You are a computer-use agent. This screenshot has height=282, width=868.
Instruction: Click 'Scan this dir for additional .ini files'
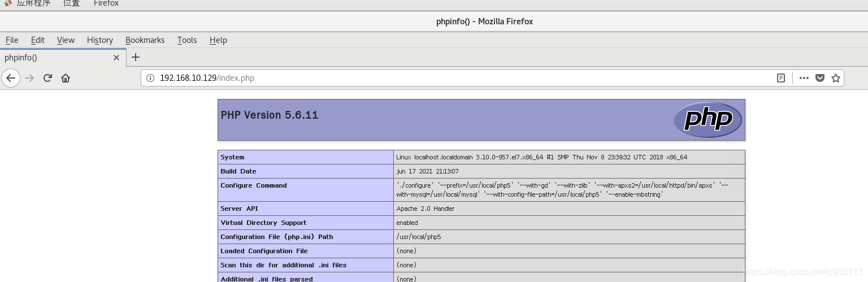pyautogui.click(x=284, y=265)
